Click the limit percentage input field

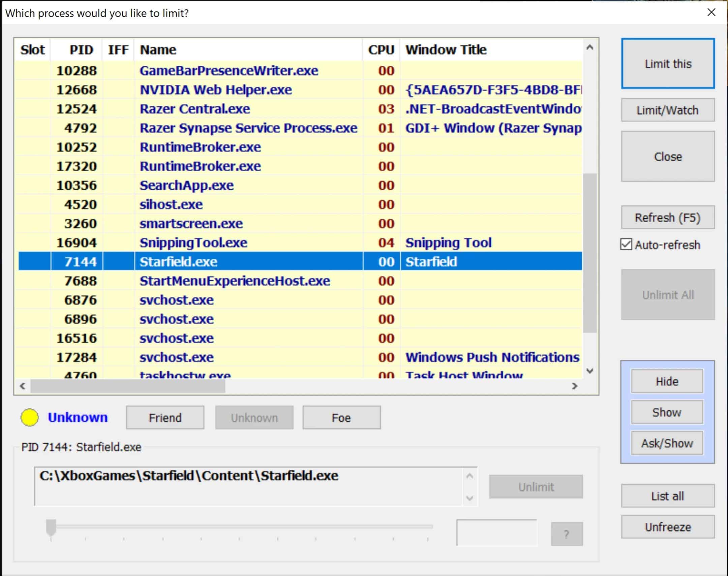(x=496, y=533)
